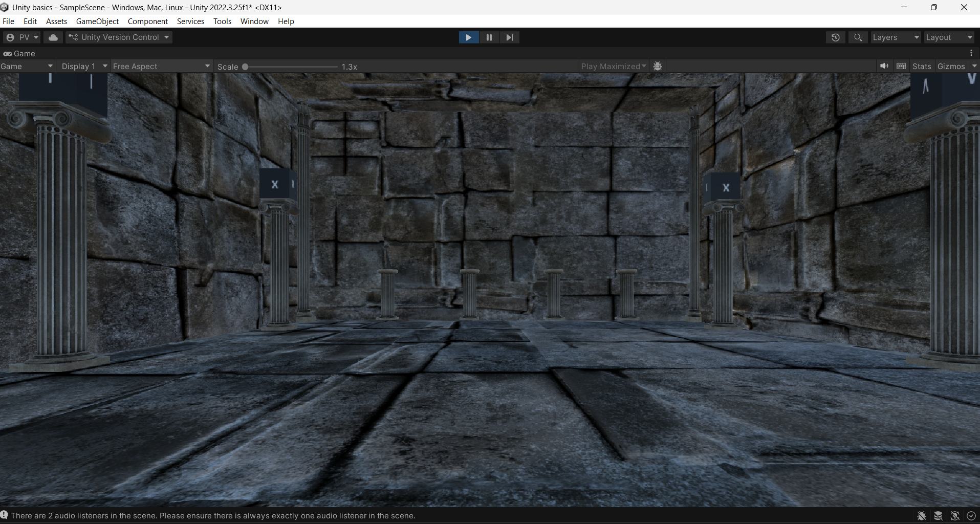Click the crossed-out database icon in status bar
This screenshot has width=980, height=524.
(x=938, y=515)
